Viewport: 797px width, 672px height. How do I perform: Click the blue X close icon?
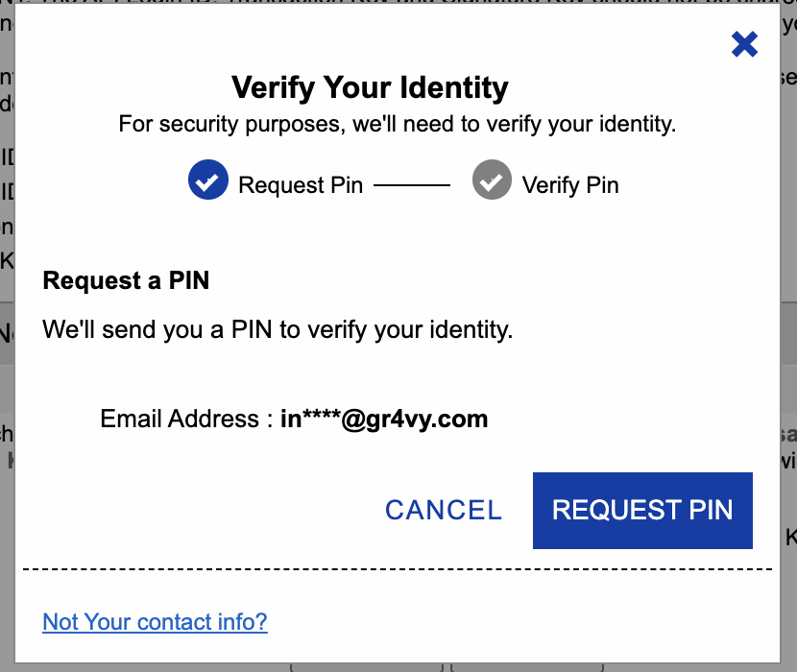(x=744, y=43)
